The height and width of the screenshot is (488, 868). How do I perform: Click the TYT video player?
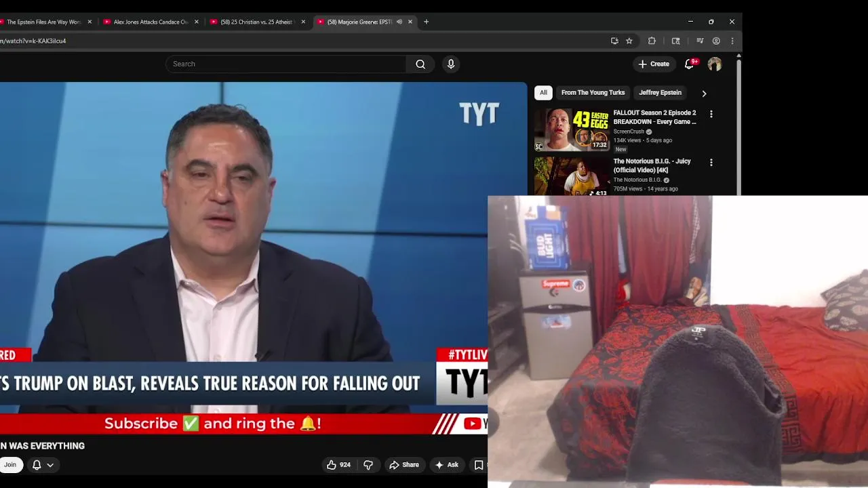point(263,258)
